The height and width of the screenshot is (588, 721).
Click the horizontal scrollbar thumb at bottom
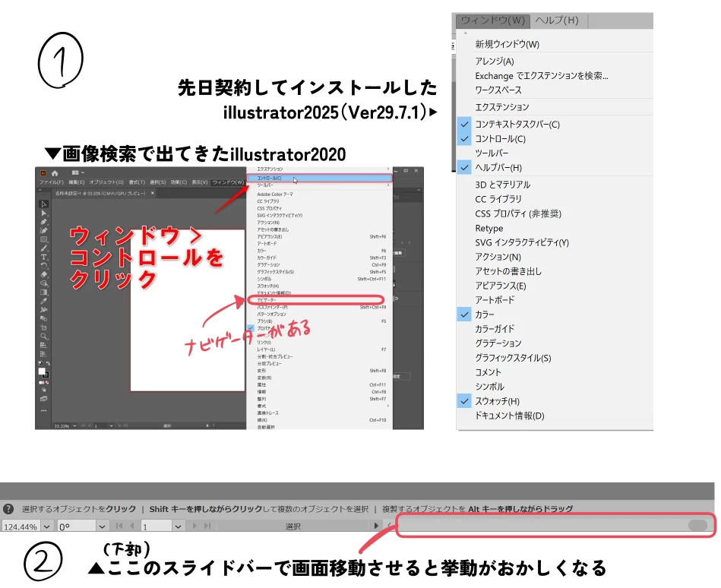coord(697,525)
